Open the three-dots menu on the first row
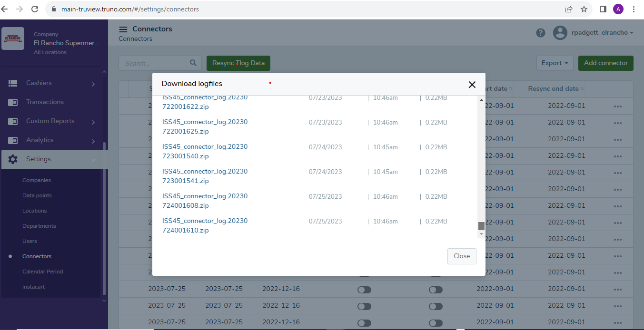The width and height of the screenshot is (644, 330). [x=618, y=106]
